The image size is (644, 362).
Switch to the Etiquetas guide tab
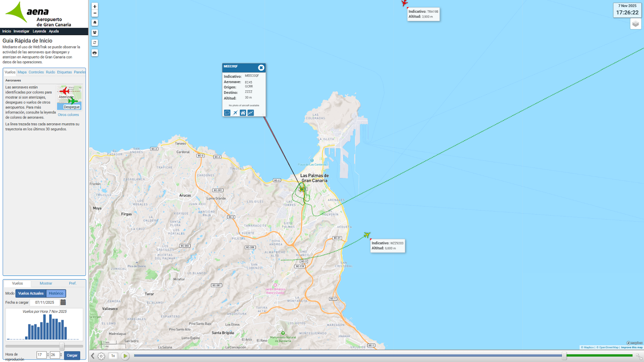[64, 72]
